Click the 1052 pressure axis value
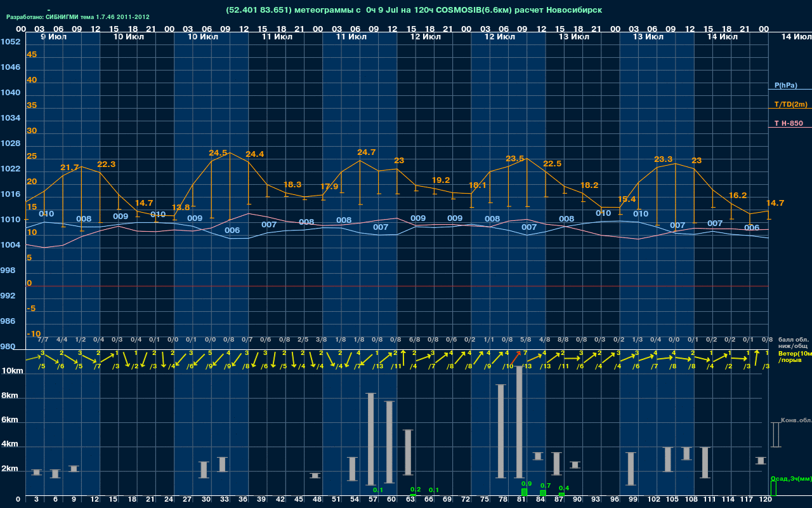 click(x=10, y=42)
